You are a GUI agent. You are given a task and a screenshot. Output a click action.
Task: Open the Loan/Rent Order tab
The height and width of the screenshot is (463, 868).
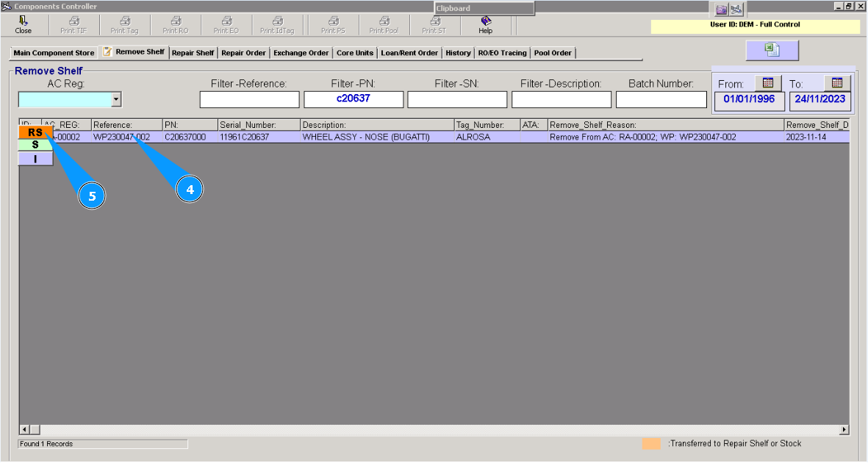409,53
